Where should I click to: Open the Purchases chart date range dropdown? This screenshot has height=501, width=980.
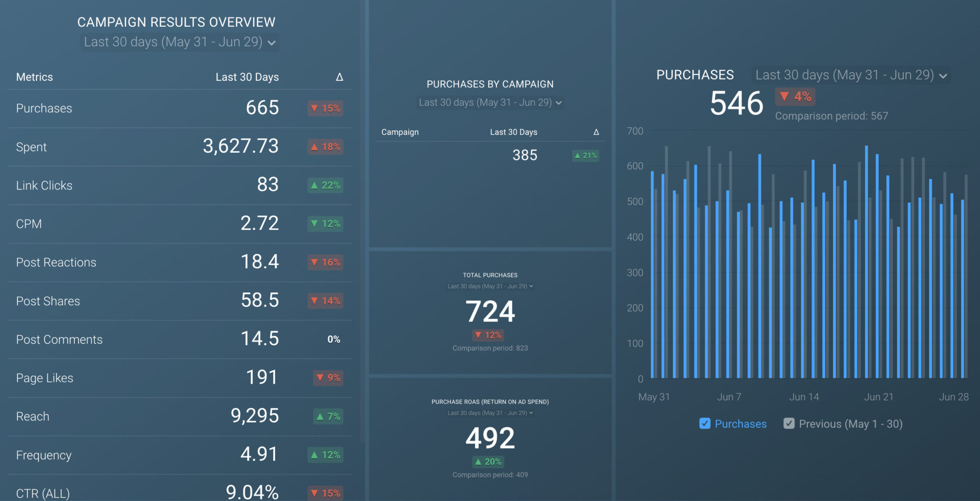click(x=851, y=75)
